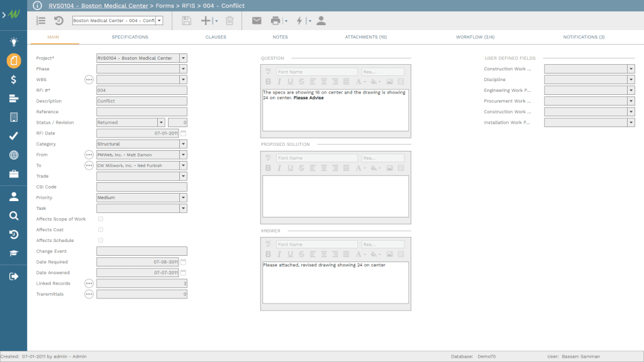Open the briefcase module in sidebar
Screen dimensions: 644x362
click(x=14, y=174)
